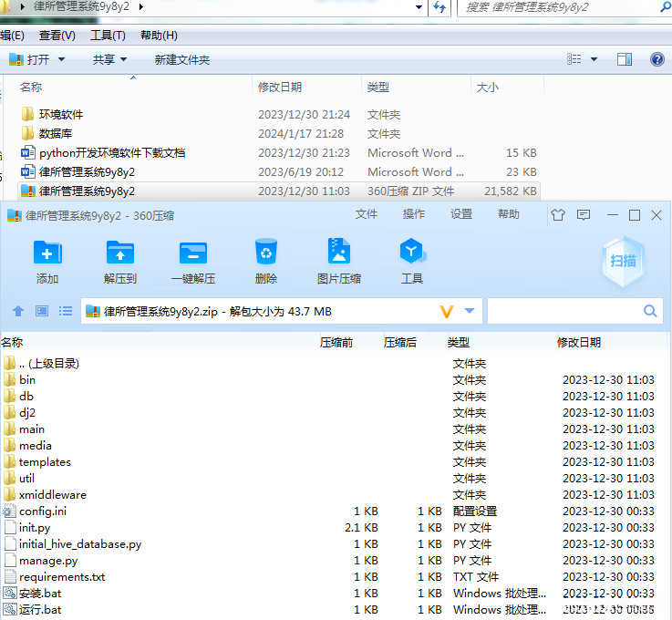The height and width of the screenshot is (620, 672).
Task: Select init.py file
Action: click(27, 527)
